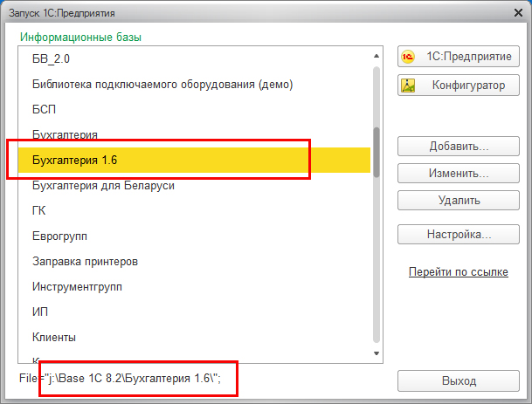Select the БВ_2.0 database
The image size is (532, 404).
(51, 59)
